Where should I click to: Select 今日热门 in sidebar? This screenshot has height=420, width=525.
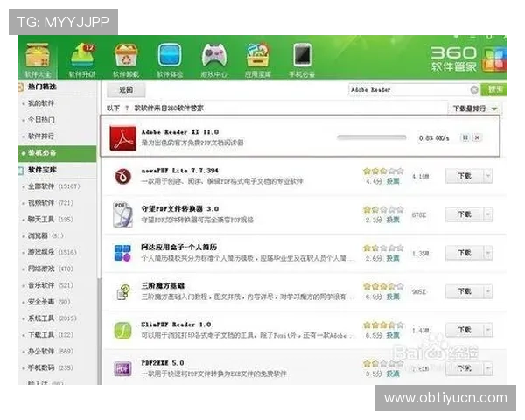point(41,120)
